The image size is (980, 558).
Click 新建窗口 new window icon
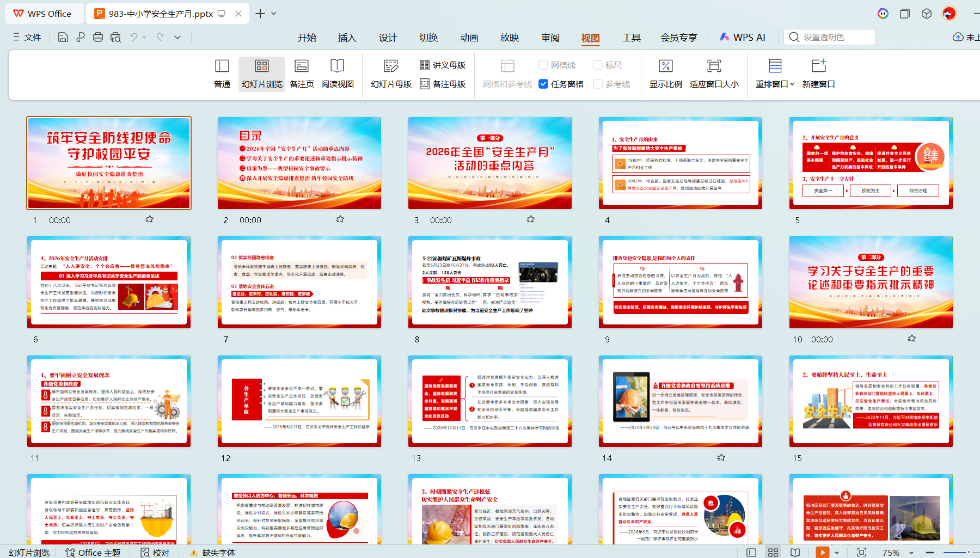pyautogui.click(x=818, y=73)
